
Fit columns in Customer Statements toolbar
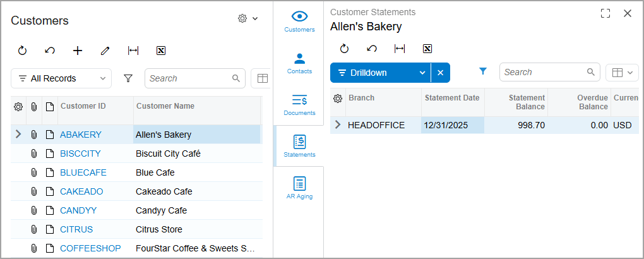click(x=400, y=49)
